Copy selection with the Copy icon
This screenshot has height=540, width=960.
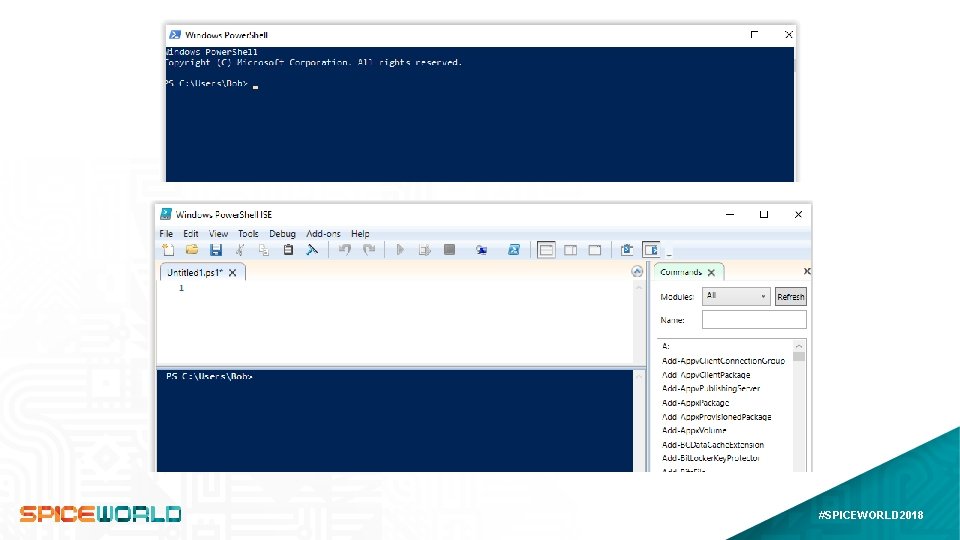pyautogui.click(x=264, y=250)
